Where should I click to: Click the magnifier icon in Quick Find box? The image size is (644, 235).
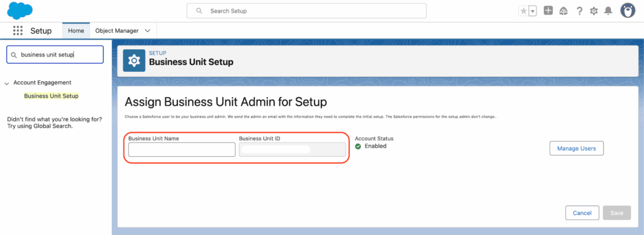14,55
